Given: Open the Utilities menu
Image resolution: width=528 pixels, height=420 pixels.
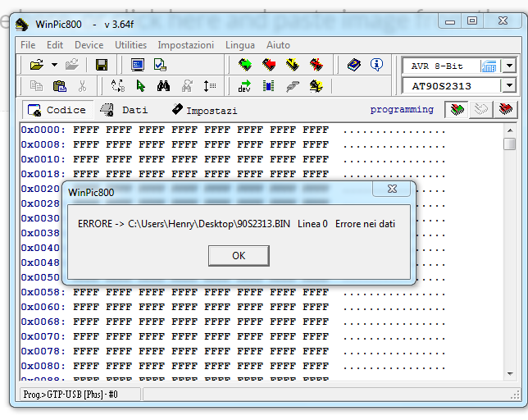Looking at the screenshot, I should tap(130, 45).
